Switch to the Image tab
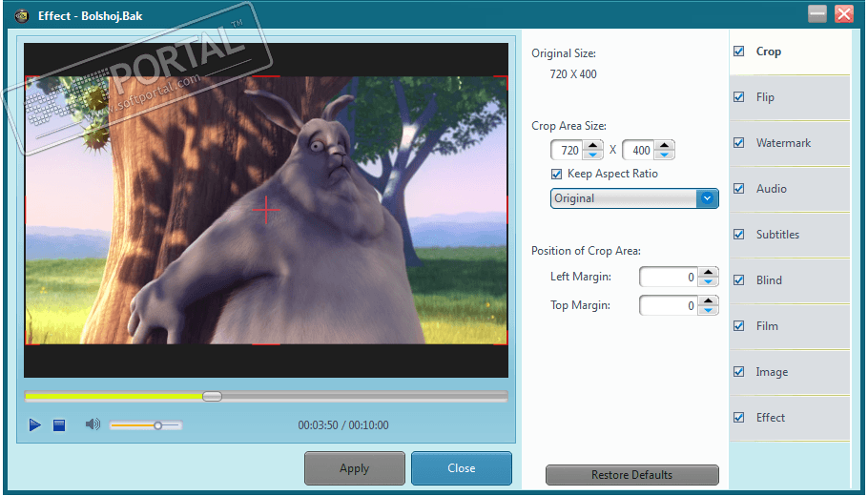868x496 pixels. (790, 373)
